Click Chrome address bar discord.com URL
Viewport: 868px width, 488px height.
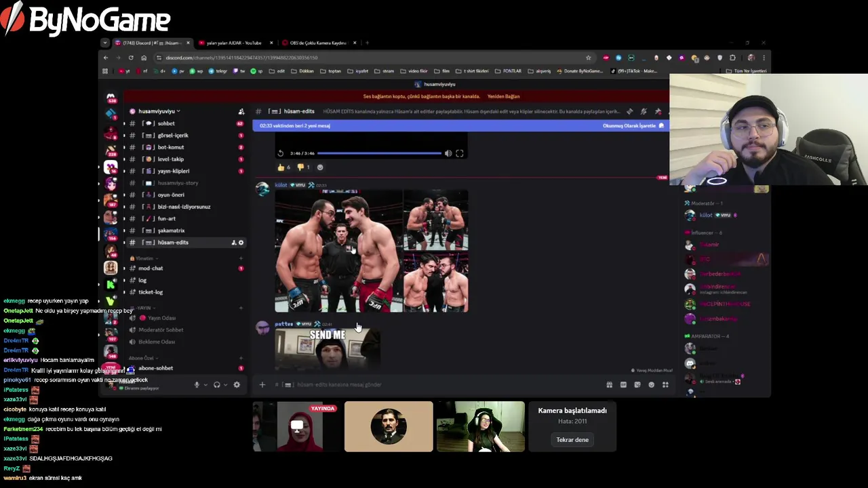coord(241,58)
